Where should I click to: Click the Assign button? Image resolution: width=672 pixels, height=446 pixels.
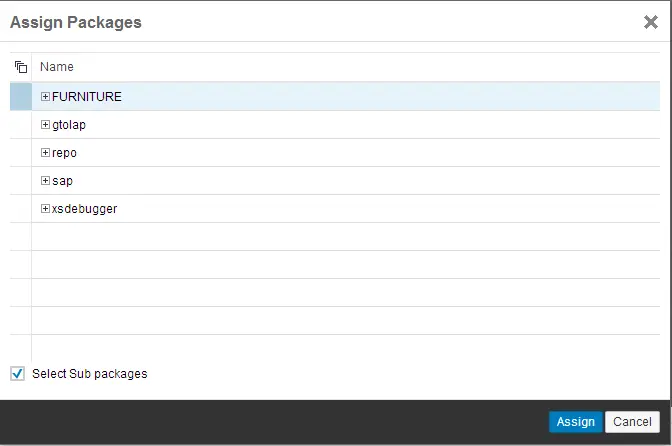575,422
